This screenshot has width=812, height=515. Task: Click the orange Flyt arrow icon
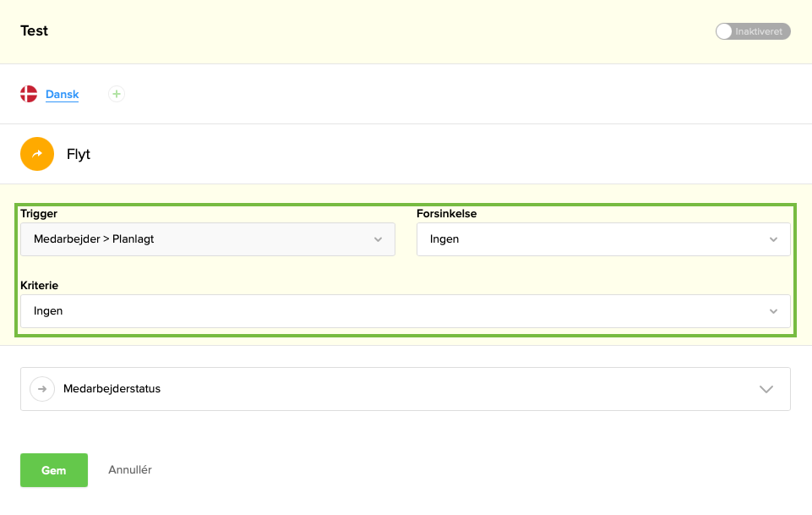[36, 154]
